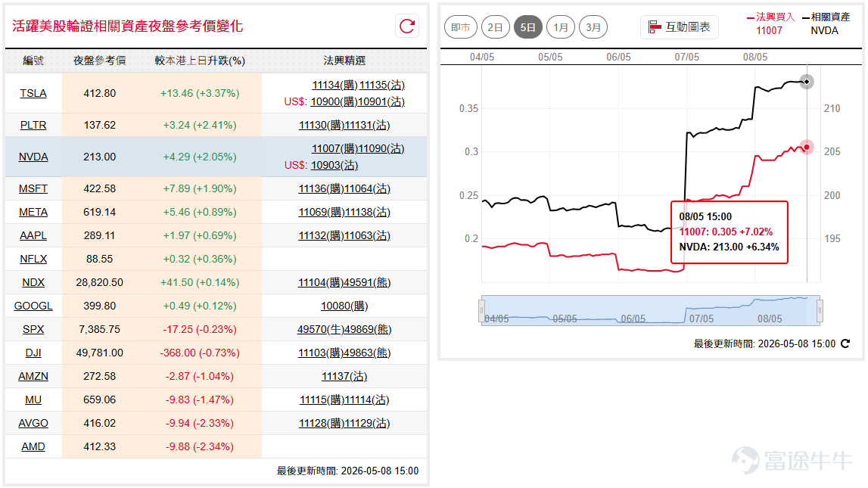This screenshot has height=488, width=868.
Task: Open put warrant 11137(沽) for AMZN
Action: point(344,376)
